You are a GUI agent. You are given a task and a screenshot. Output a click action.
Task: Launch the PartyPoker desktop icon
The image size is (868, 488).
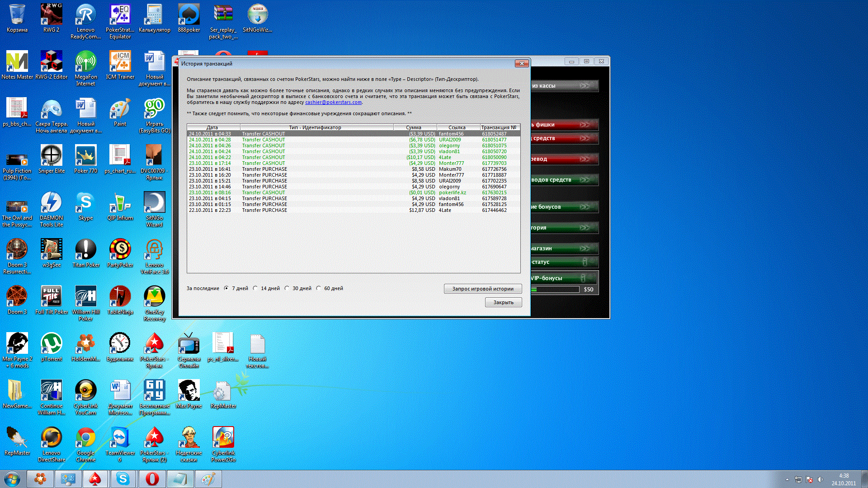click(x=120, y=249)
